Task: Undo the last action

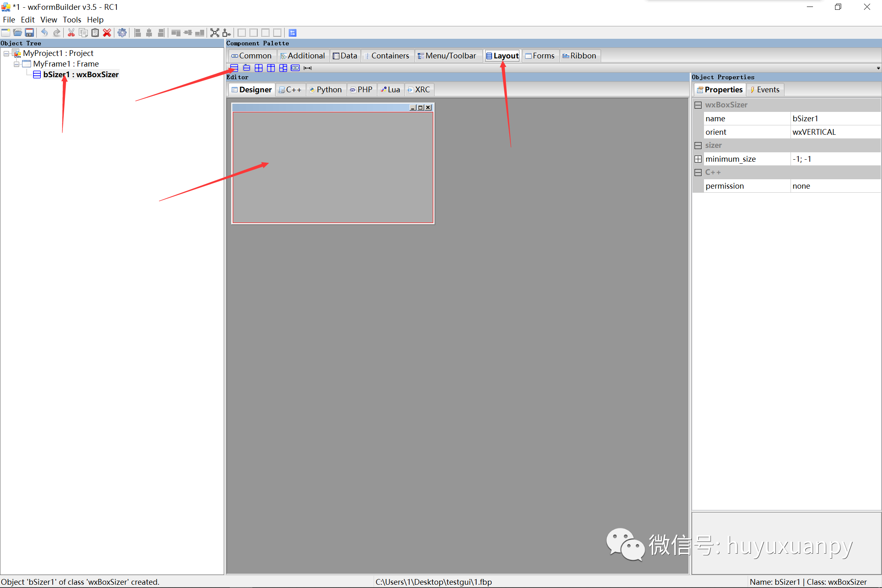Action: click(45, 33)
